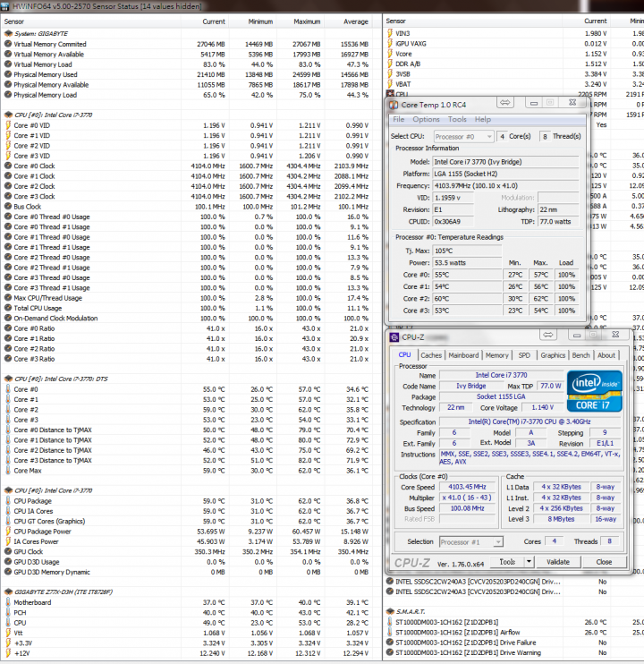Open the Core Temp Options menu

pos(426,119)
